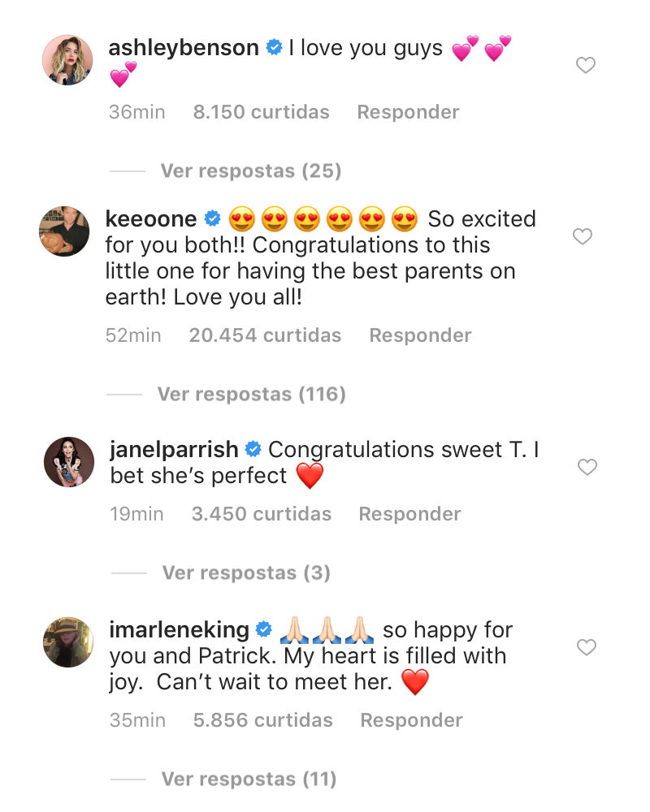This screenshot has height=812, width=650.
Task: Open the ashleybenson username link
Action: point(184,48)
